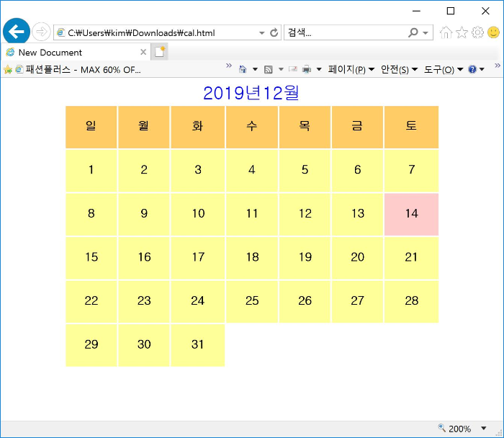Open 패션플러스 favorites bar link
This screenshot has width=504, height=438.
point(78,69)
